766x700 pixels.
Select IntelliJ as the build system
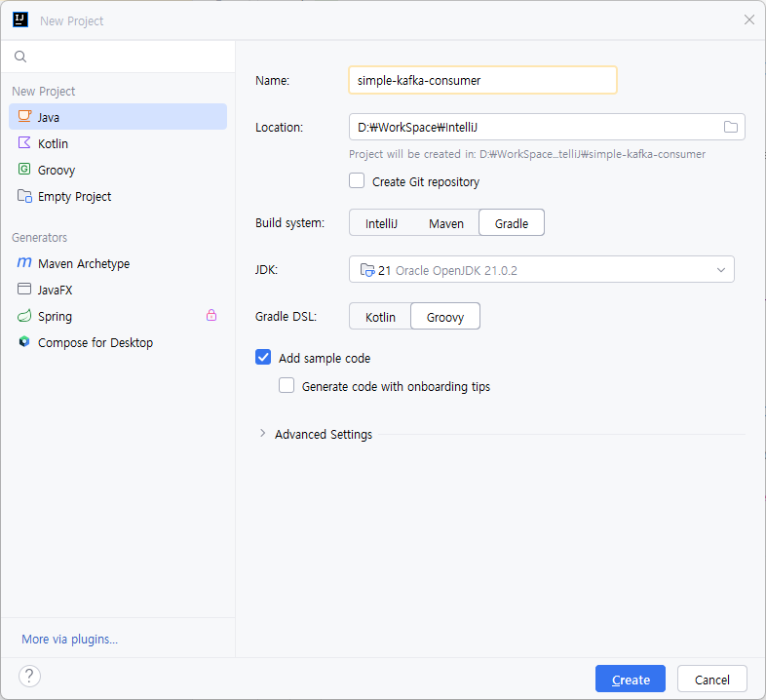[x=381, y=223]
